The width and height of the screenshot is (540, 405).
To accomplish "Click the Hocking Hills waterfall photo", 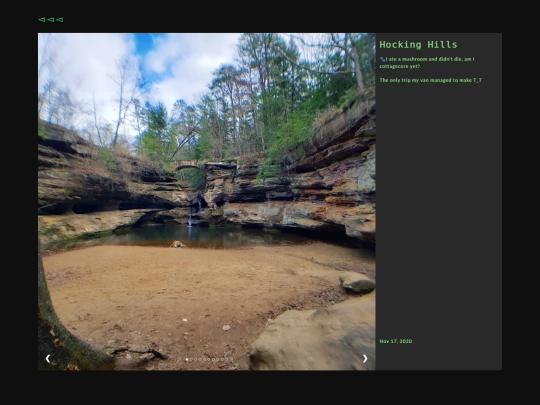I will coord(207,201).
